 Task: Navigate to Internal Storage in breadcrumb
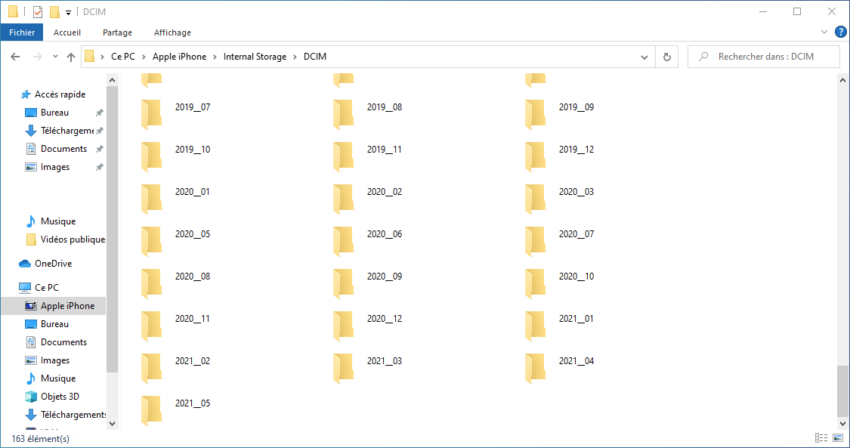tap(255, 56)
